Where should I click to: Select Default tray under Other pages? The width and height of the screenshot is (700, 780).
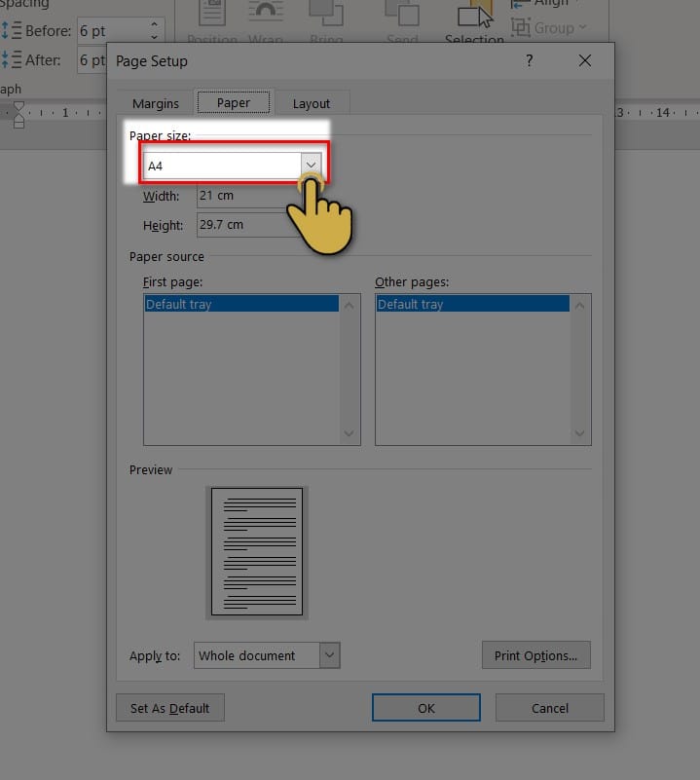472,304
